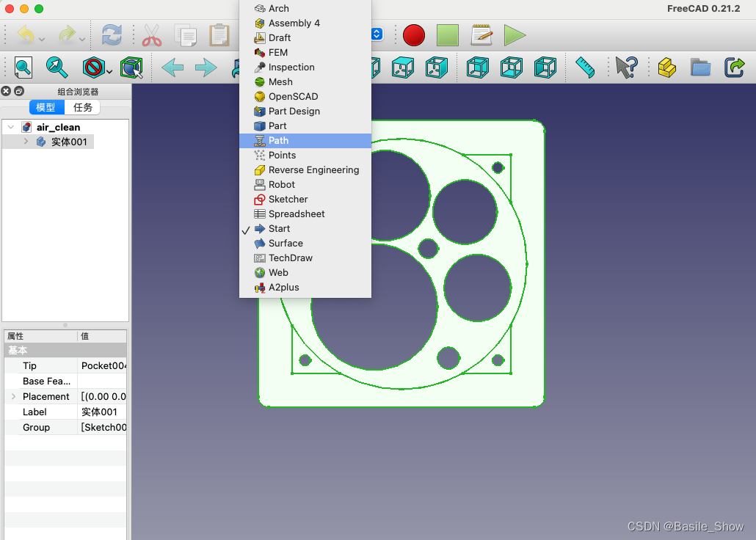
Task: Start macro recording
Action: click(x=413, y=34)
